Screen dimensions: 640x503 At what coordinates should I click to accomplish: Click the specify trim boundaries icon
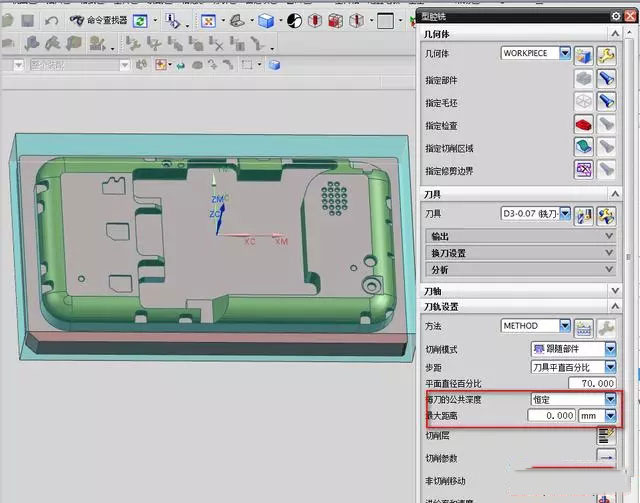pyautogui.click(x=584, y=170)
